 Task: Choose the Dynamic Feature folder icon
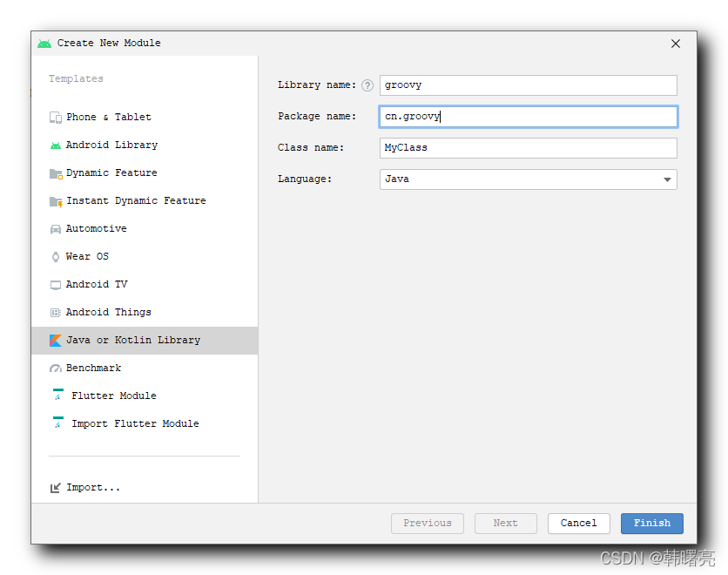pyautogui.click(x=56, y=173)
